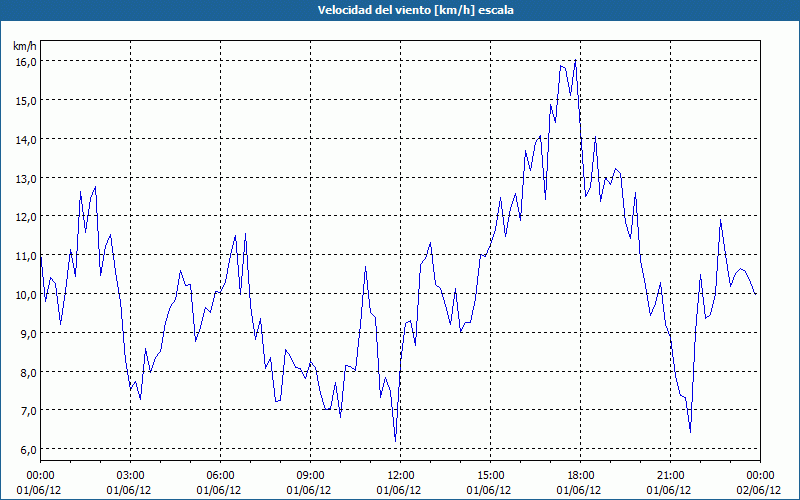800x500 pixels.
Task: Click the 12,0 value on the vertical axis
Action: [27, 217]
